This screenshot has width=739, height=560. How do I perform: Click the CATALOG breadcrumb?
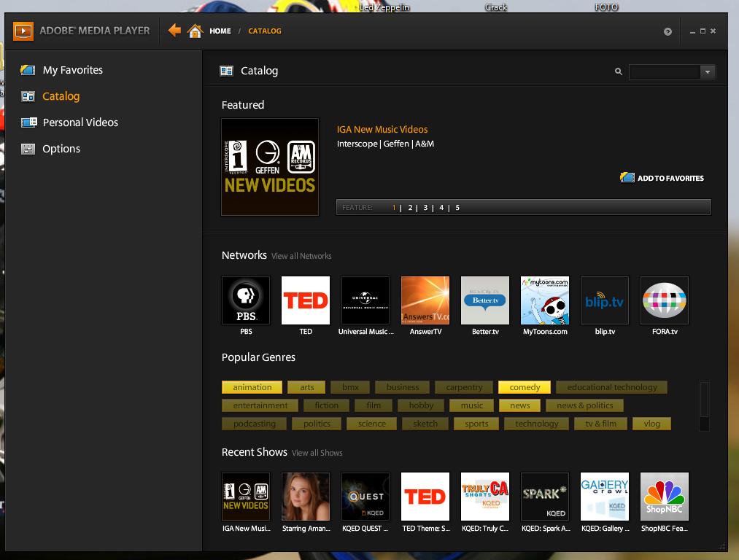(265, 31)
